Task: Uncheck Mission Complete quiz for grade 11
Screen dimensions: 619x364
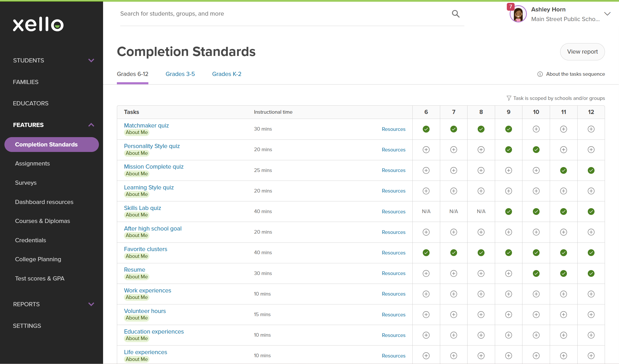Action: [x=564, y=170]
